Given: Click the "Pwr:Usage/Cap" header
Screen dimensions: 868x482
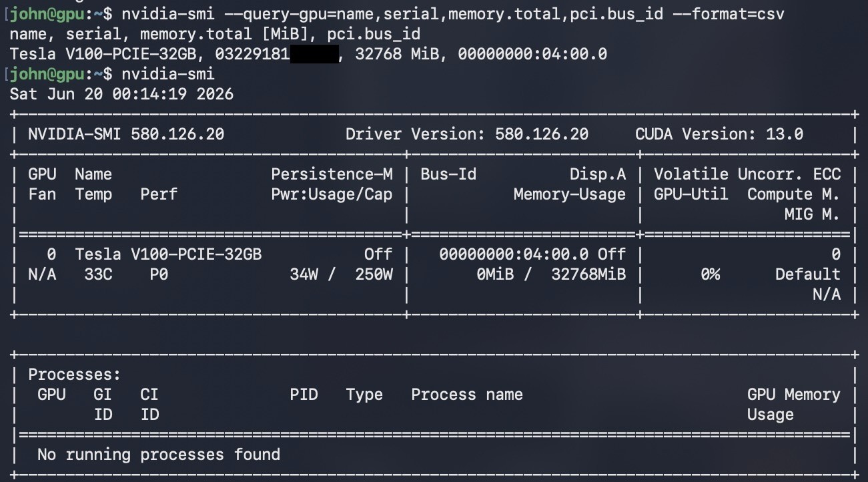Looking at the screenshot, I should [332, 194].
